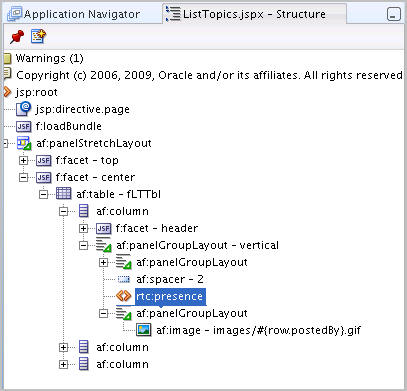The height and width of the screenshot is (391, 407).
Task: Click the Warnings (1) folder icon
Action: click(7, 58)
